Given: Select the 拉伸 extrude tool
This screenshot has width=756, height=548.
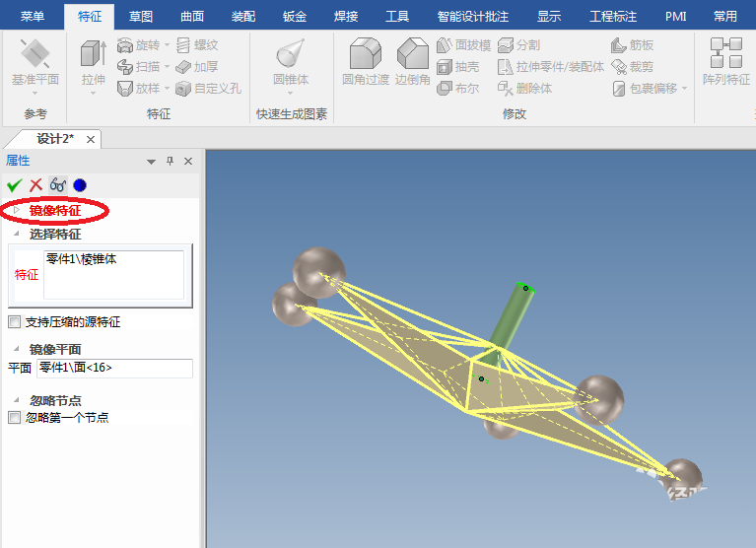Looking at the screenshot, I should tap(93, 63).
